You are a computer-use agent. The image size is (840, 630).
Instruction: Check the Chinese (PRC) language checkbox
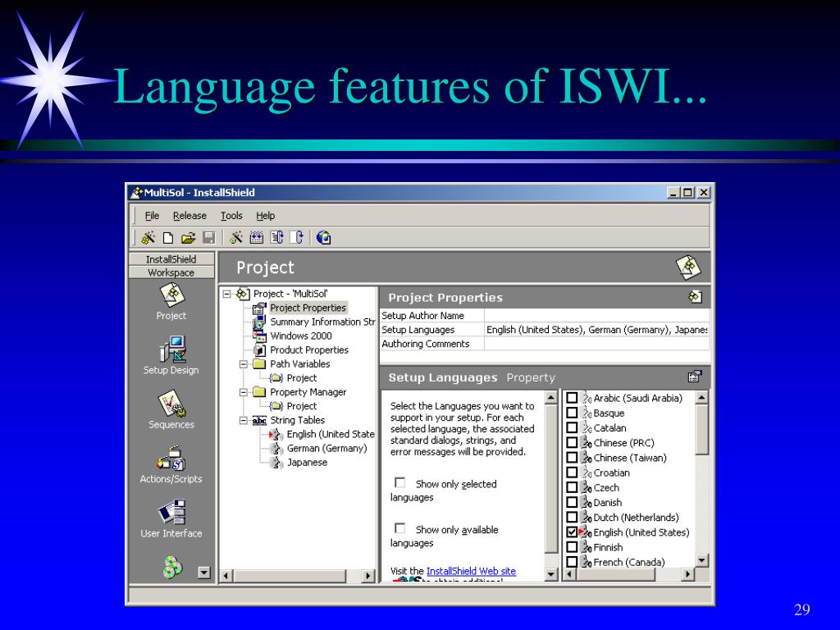tap(572, 443)
